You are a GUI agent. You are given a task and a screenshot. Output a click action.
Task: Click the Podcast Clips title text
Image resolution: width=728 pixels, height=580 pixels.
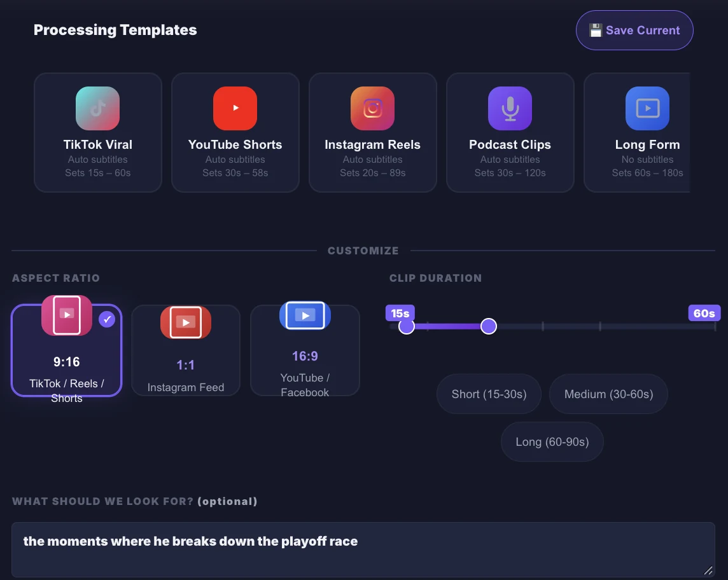point(510,145)
